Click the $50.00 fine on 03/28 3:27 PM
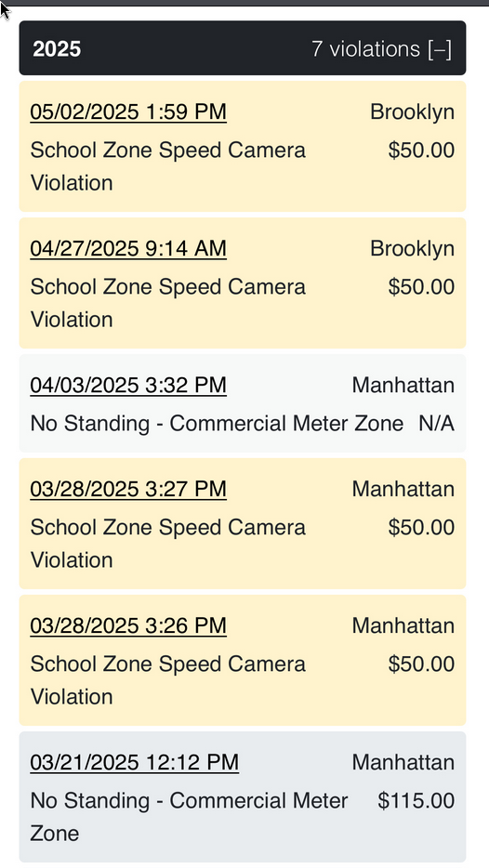The image size is (489, 868). click(x=421, y=527)
